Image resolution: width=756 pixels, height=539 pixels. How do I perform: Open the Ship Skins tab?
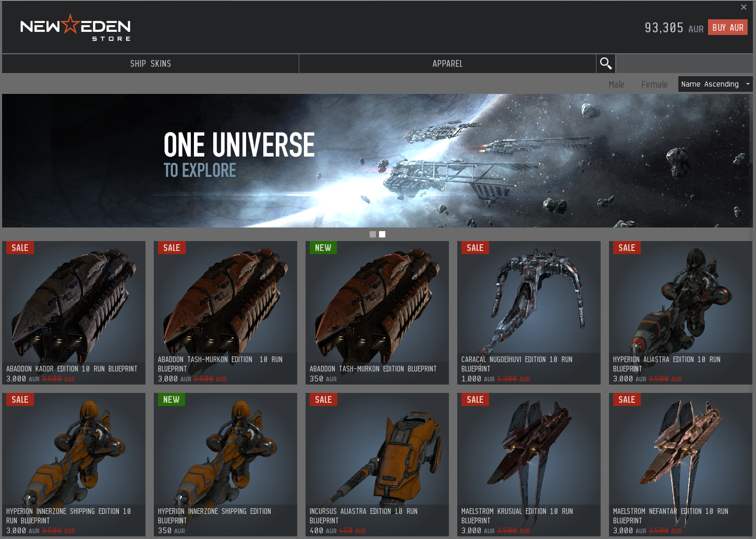(151, 64)
